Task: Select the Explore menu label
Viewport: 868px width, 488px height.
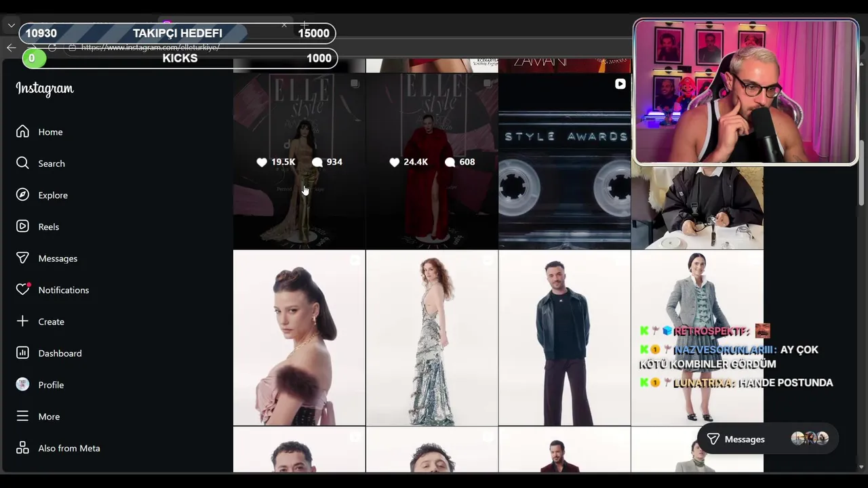Action: 53,195
